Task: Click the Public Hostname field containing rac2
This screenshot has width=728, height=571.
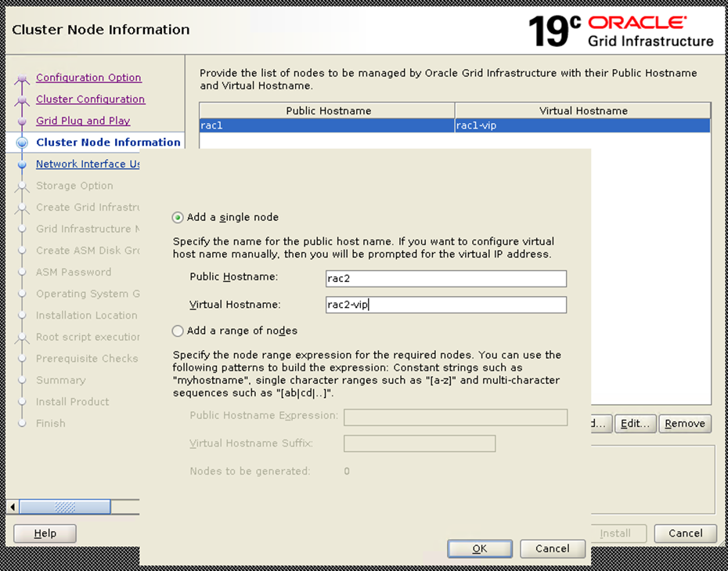Action: pyautogui.click(x=445, y=279)
